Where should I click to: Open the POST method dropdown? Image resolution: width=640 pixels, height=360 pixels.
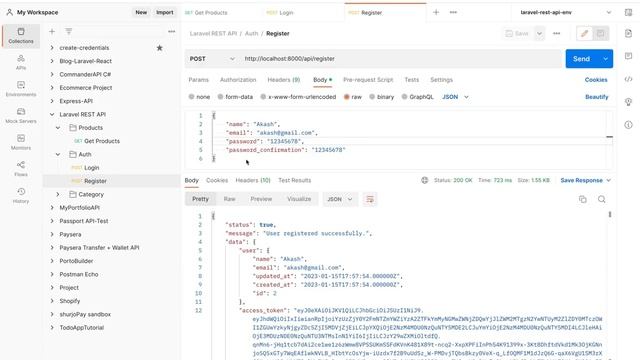click(212, 59)
